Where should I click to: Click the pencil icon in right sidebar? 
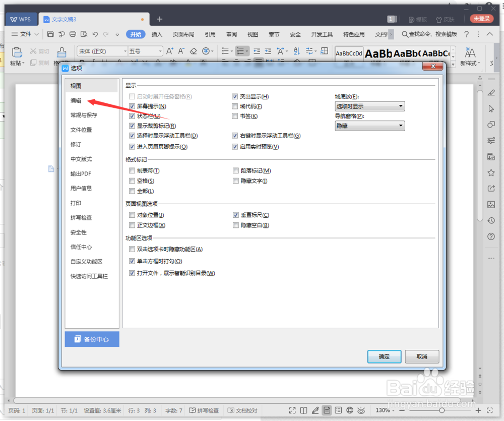coord(491,93)
